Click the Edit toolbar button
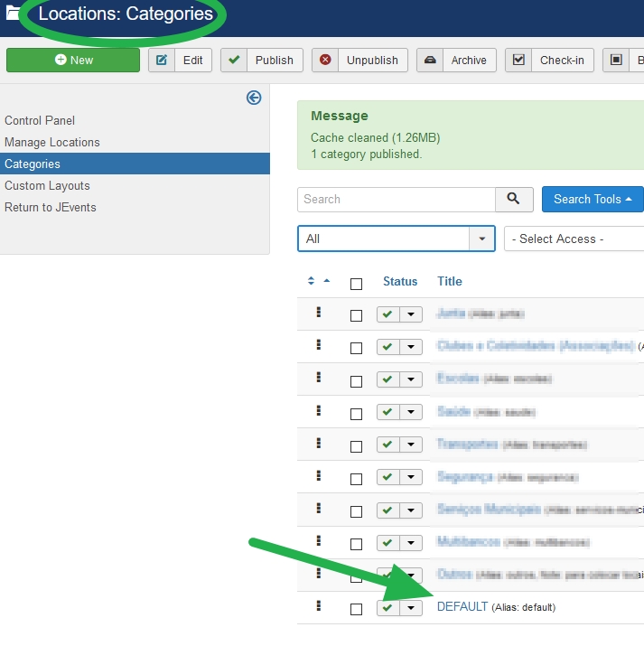 [x=180, y=61]
